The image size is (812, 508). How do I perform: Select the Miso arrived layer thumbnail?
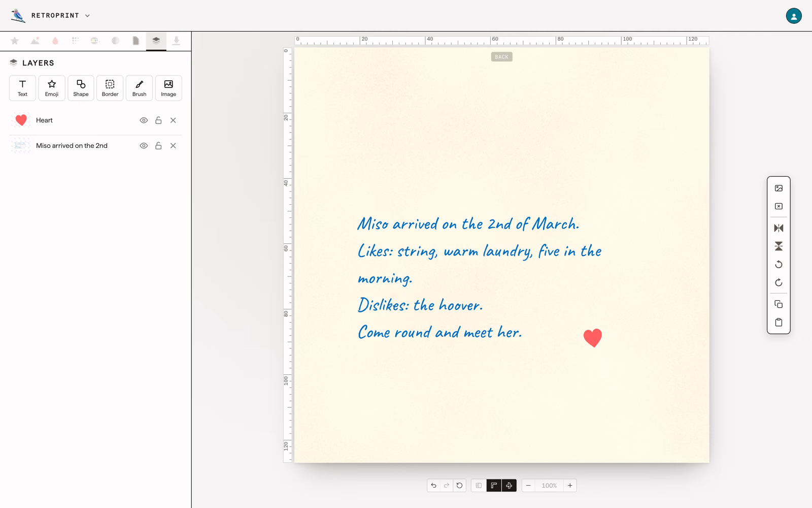(x=20, y=146)
